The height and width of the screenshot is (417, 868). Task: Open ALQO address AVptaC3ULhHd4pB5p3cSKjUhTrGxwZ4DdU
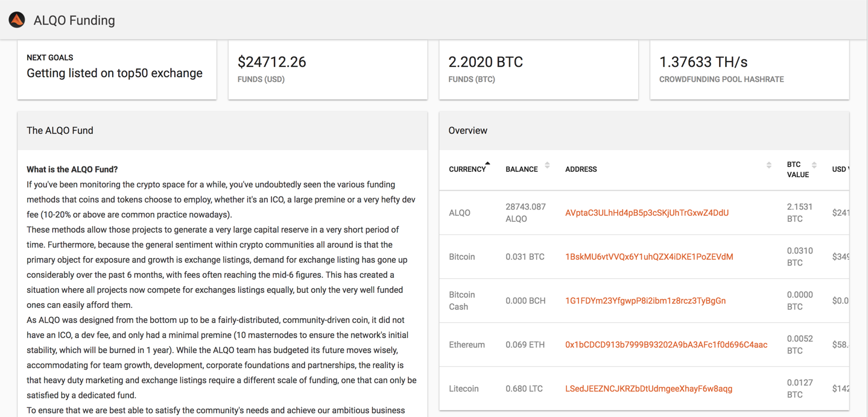coord(647,213)
